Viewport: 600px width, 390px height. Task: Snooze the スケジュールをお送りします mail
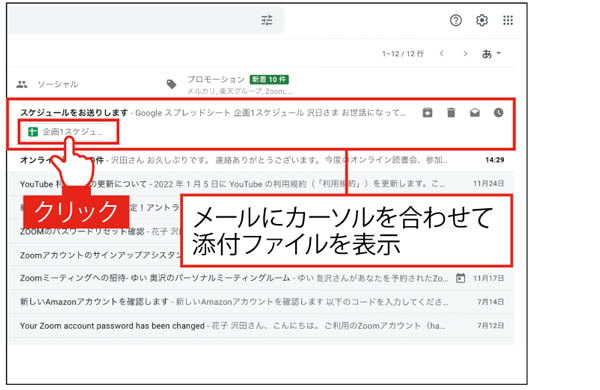point(498,113)
